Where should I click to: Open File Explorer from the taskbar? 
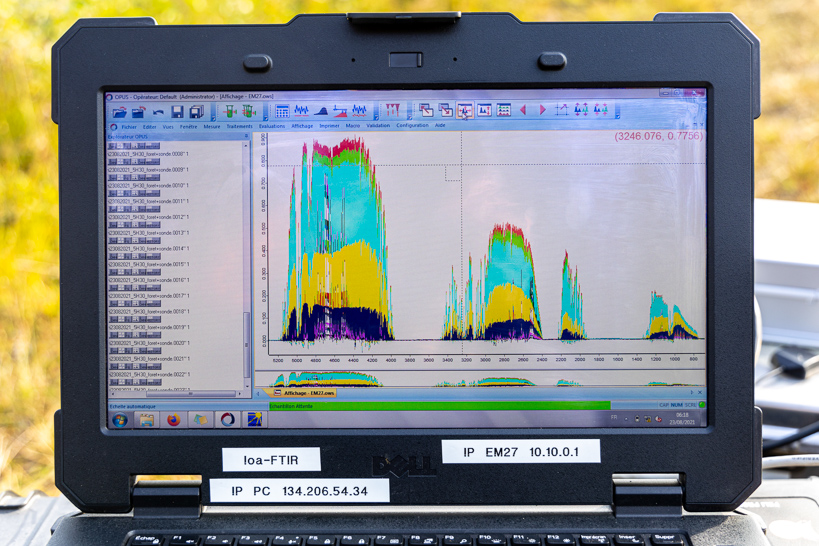coord(147,420)
